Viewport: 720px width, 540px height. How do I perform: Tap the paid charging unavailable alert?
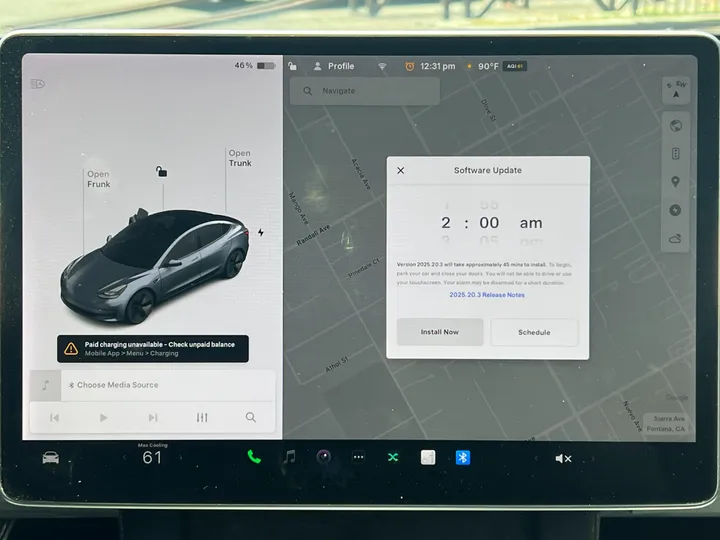tap(153, 349)
